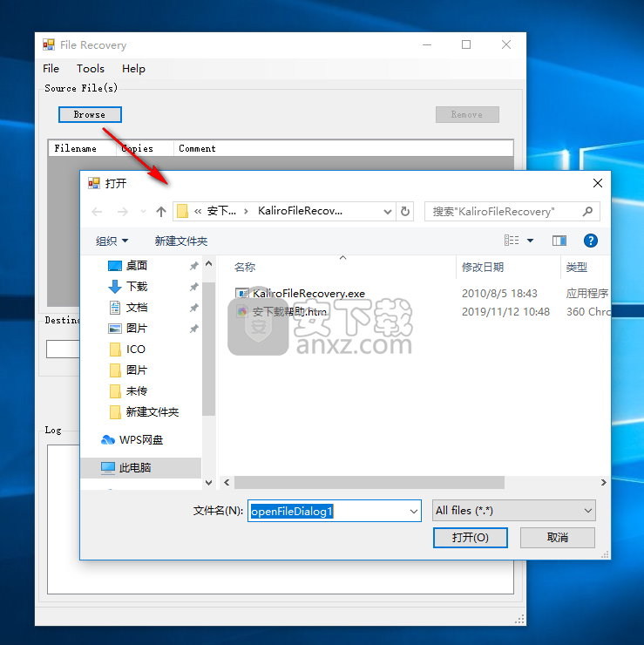
Task: Click the 2019/11/12 10:48 date cell
Action: (x=505, y=312)
